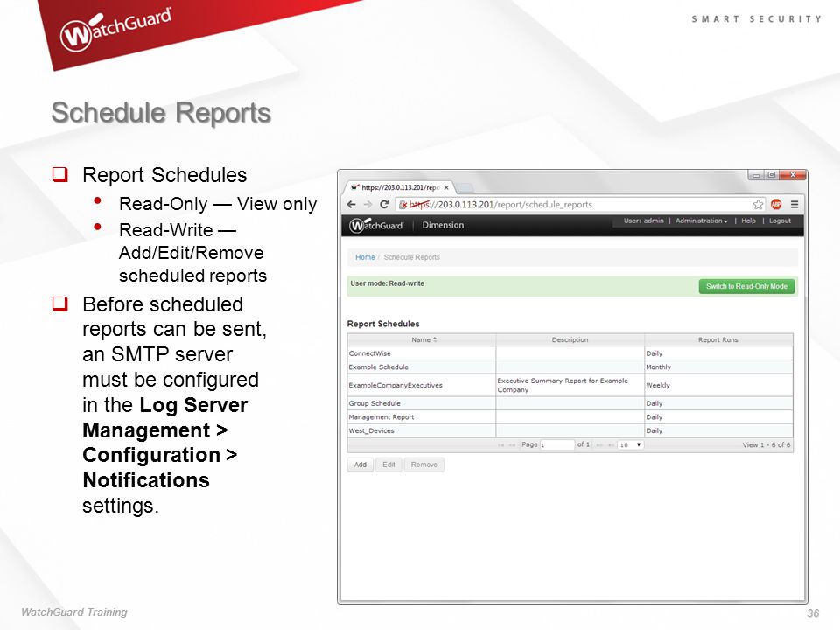Click the Home breadcrumb link
The image size is (840, 630).
[365, 257]
